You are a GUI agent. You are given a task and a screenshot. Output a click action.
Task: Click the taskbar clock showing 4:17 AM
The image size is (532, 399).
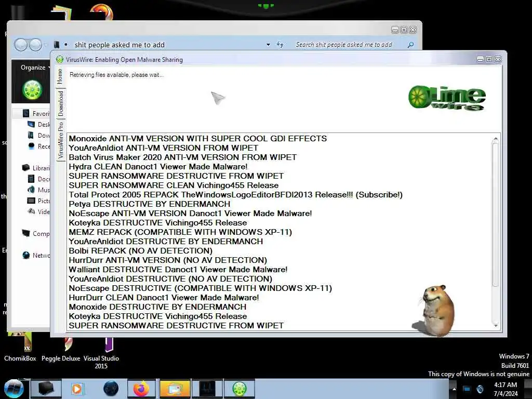coord(506,389)
